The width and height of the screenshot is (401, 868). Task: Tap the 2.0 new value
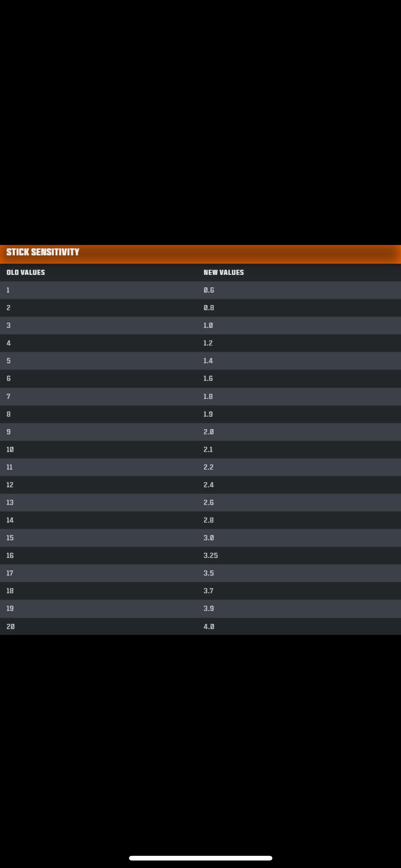(209, 432)
